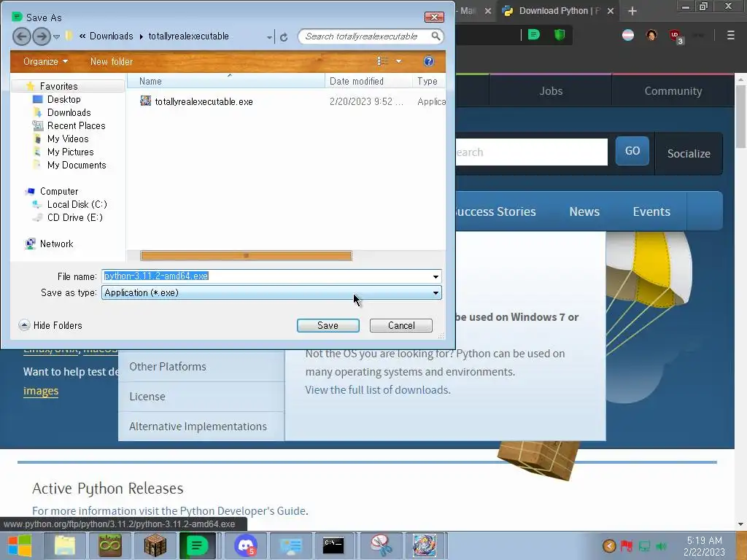Image resolution: width=747 pixels, height=560 pixels.
Task: Open Community tab on python.org
Action: tap(673, 91)
